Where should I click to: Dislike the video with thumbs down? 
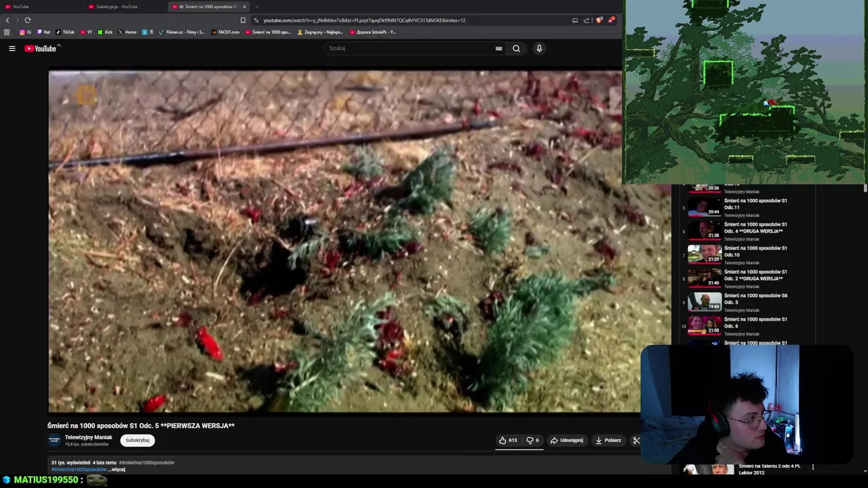(x=532, y=441)
